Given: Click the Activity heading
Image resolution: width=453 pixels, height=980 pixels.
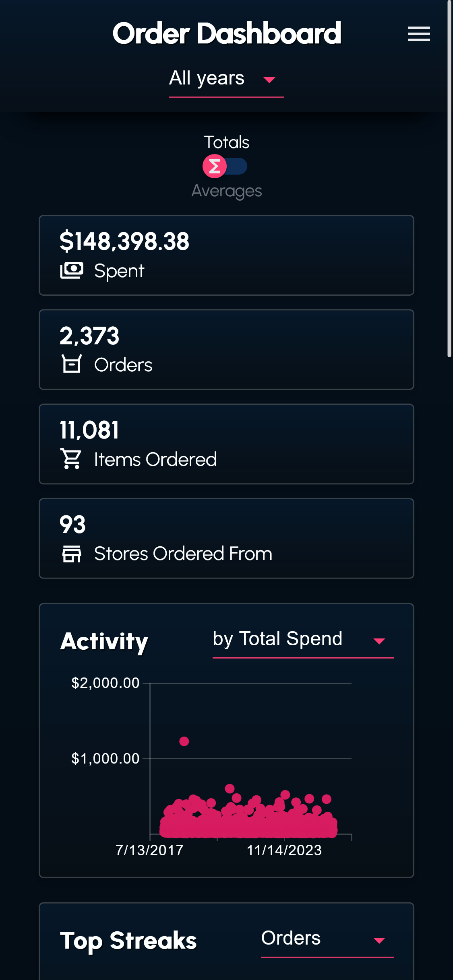Looking at the screenshot, I should pos(104,641).
